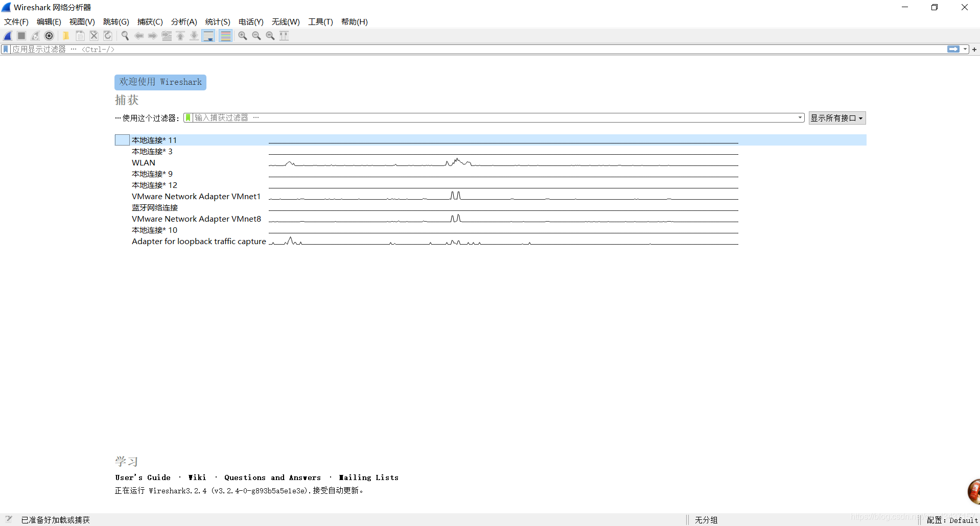
Task: Open the Mailing Lists link
Action: tap(368, 477)
